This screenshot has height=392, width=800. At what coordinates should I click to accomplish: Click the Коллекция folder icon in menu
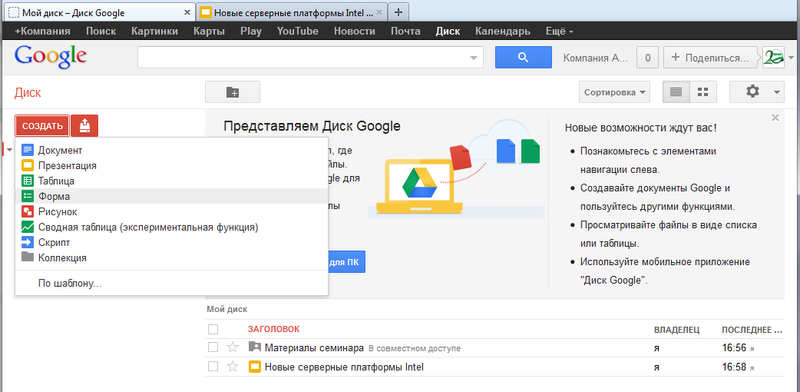pos(28,257)
